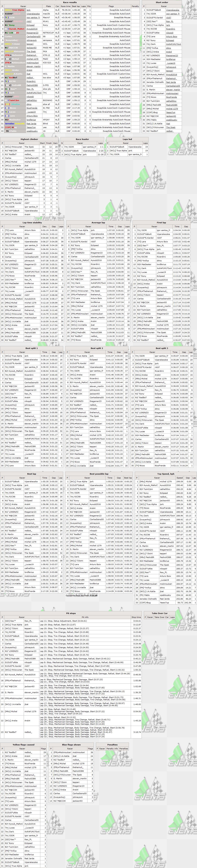Screen dimensions: 197x868
Task: Open Eclipsed user link in Race results
Action: 31,25
